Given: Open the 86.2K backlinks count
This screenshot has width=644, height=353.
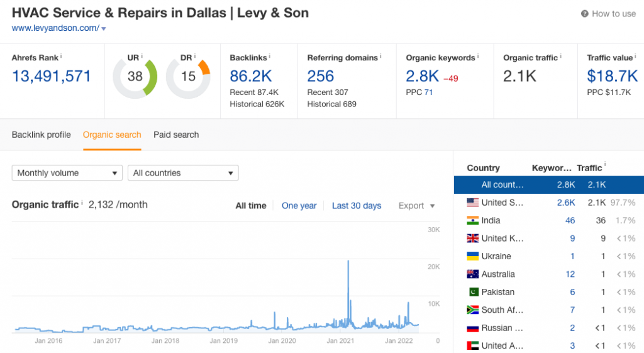Looking at the screenshot, I should click(250, 76).
